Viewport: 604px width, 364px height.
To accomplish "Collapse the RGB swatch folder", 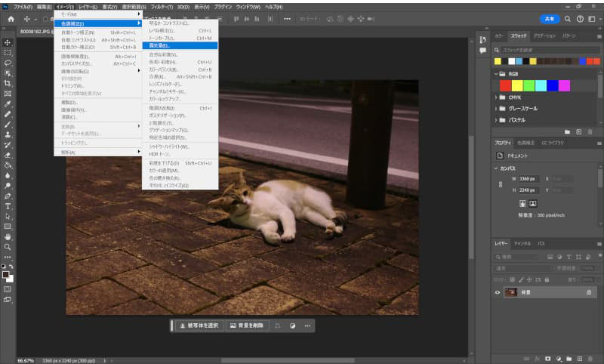I will [x=496, y=74].
